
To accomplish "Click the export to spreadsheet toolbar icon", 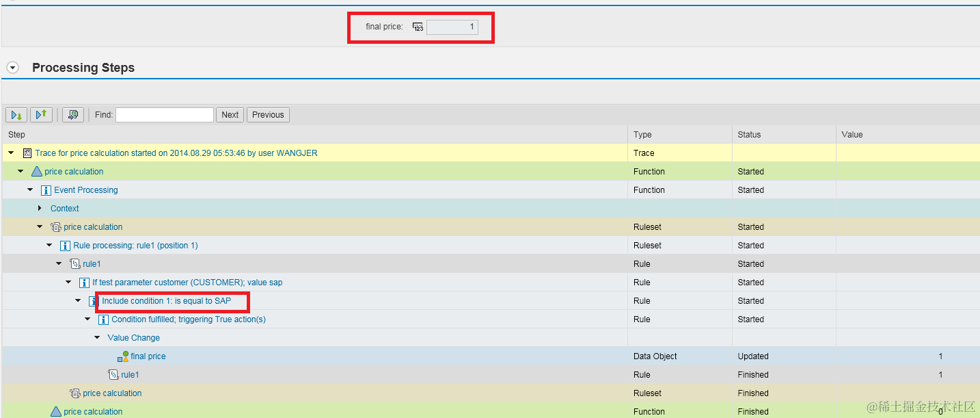I will [x=73, y=115].
